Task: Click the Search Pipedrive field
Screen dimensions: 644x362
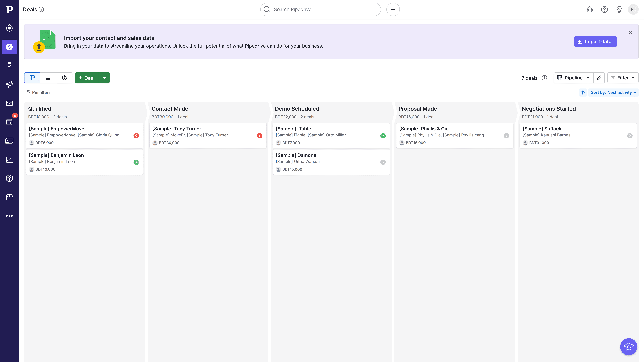Action: [320, 9]
